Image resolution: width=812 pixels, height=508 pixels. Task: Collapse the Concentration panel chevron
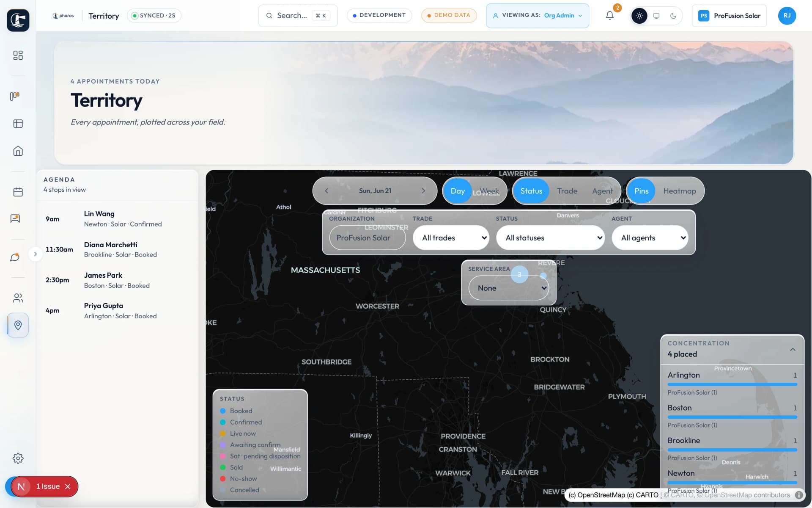(x=793, y=349)
